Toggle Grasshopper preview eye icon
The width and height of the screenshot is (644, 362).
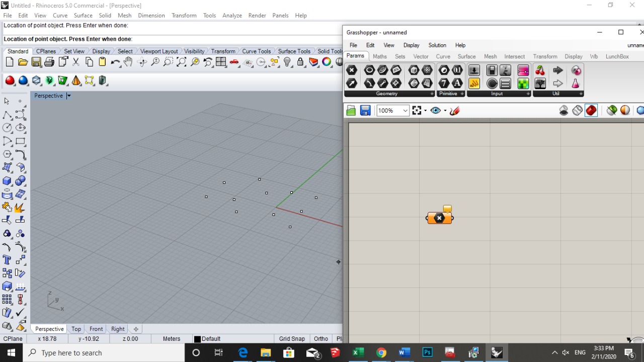435,111
